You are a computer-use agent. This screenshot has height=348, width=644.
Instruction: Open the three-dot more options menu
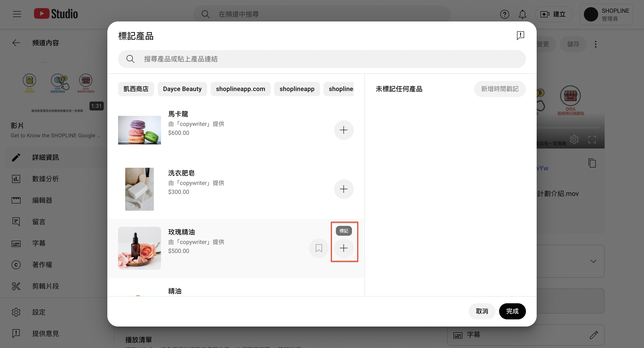tap(596, 44)
